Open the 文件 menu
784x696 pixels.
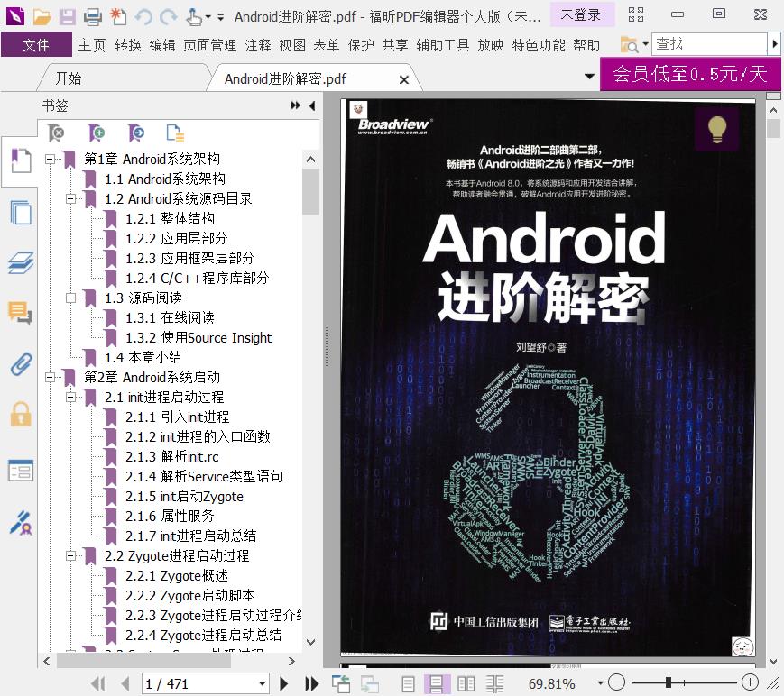pos(36,45)
